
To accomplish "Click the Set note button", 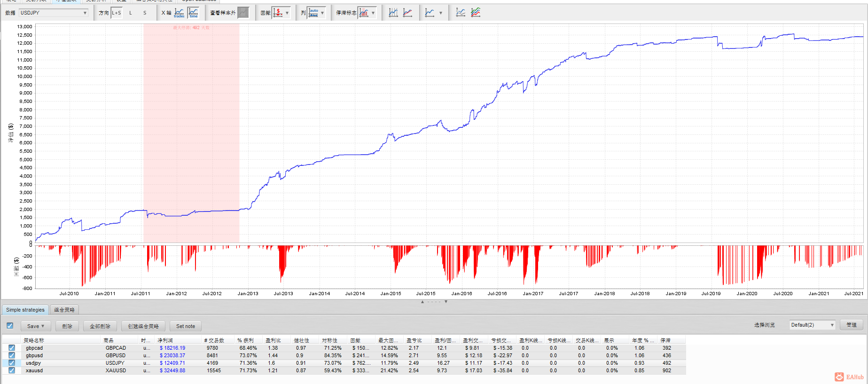I will [186, 326].
